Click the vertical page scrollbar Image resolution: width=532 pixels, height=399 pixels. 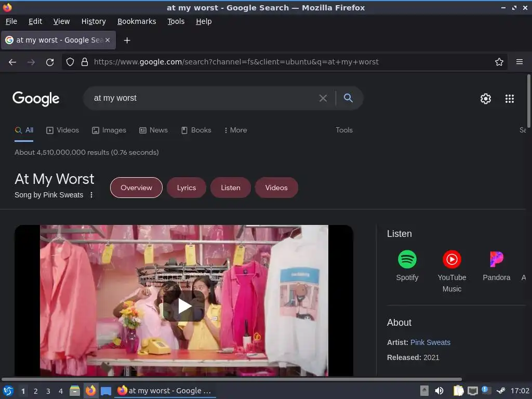[x=528, y=101]
